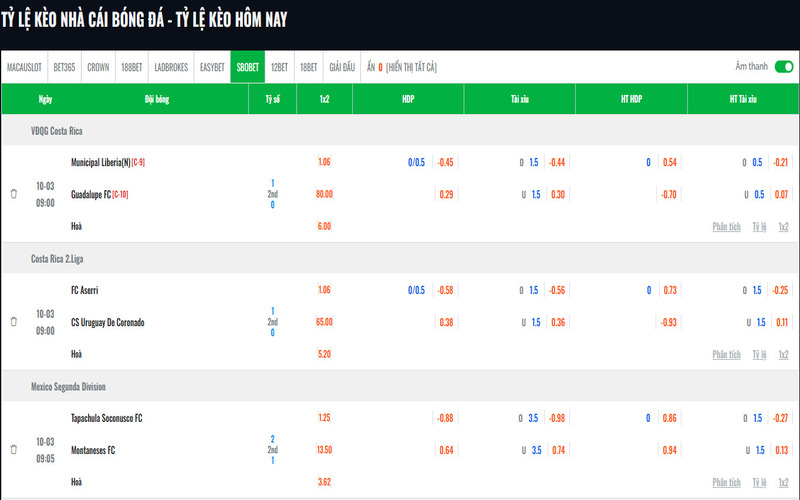Open the Giải đấu league filter
800x500 pixels.
click(342, 67)
